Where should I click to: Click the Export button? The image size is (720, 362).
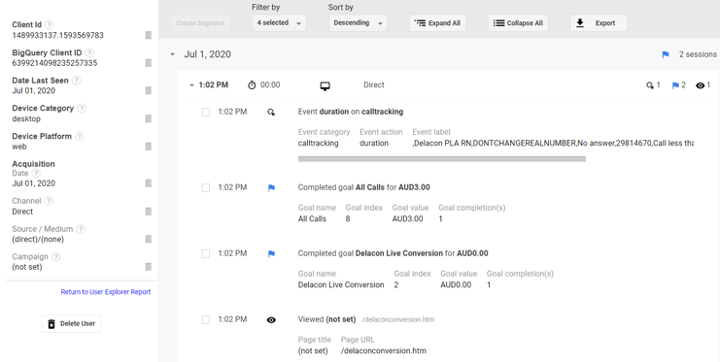(598, 23)
